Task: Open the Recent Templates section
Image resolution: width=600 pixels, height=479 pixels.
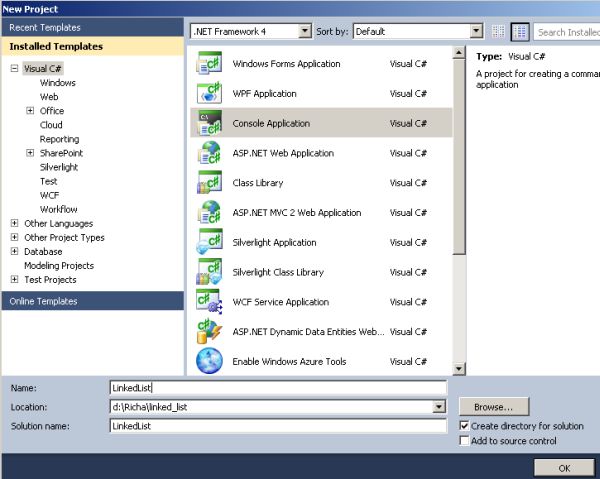Action: [92, 27]
